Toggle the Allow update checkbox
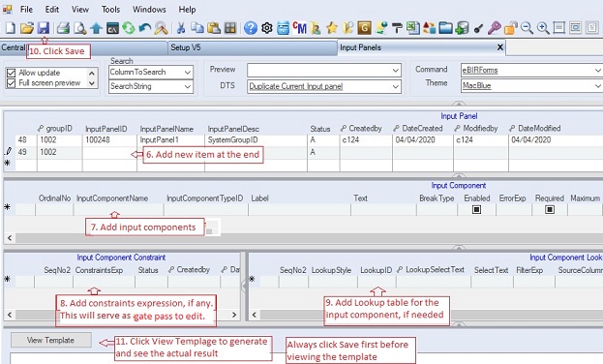Image resolution: width=603 pixels, height=364 pixels. point(12,73)
